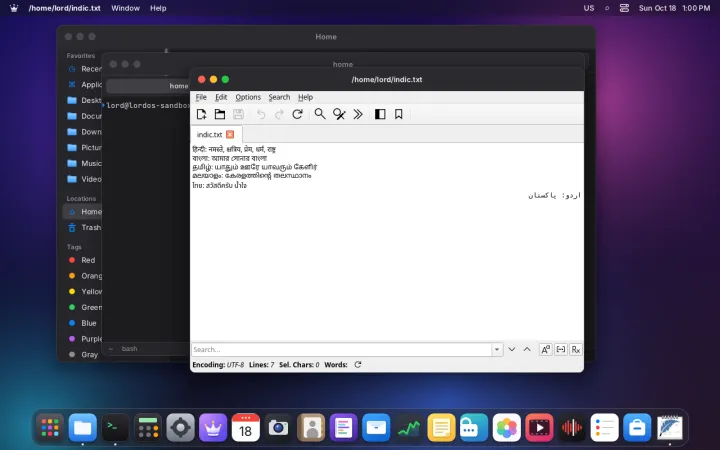Open a file using the folder toolbar icon
This screenshot has width=720, height=450.
tap(220, 114)
